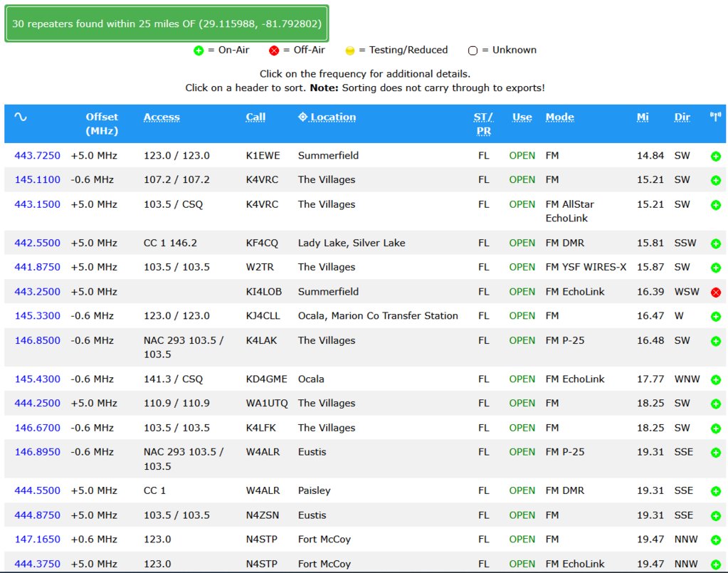This screenshot has height=573, width=728.
Task: Open details for frequency 443.2500
Action: pyautogui.click(x=37, y=292)
